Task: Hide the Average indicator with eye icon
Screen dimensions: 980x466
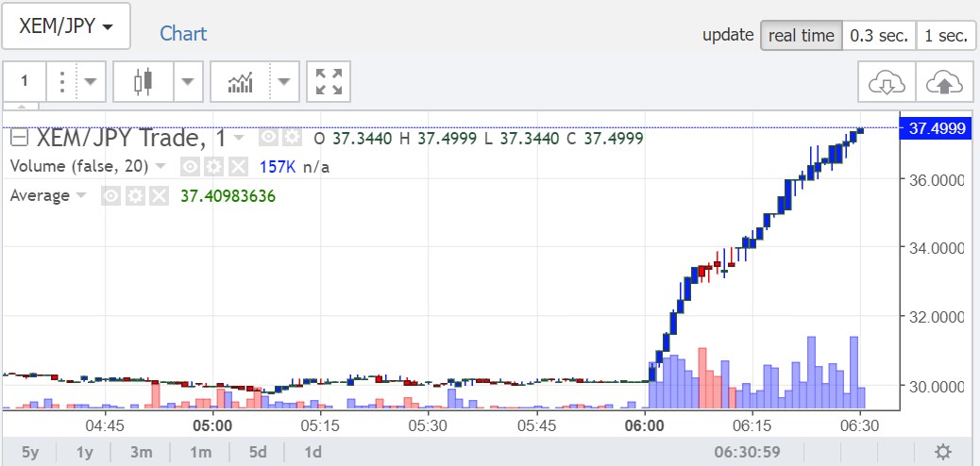Action: [110, 196]
